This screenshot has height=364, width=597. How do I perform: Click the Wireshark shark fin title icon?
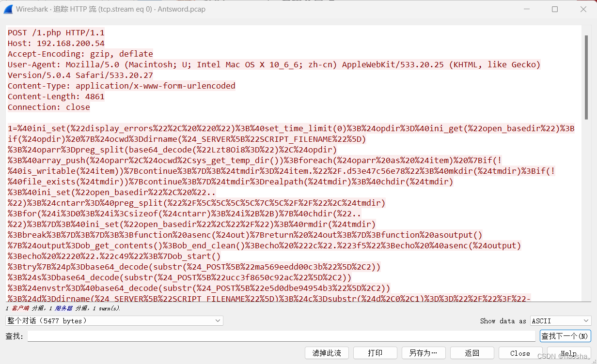pos(8,9)
